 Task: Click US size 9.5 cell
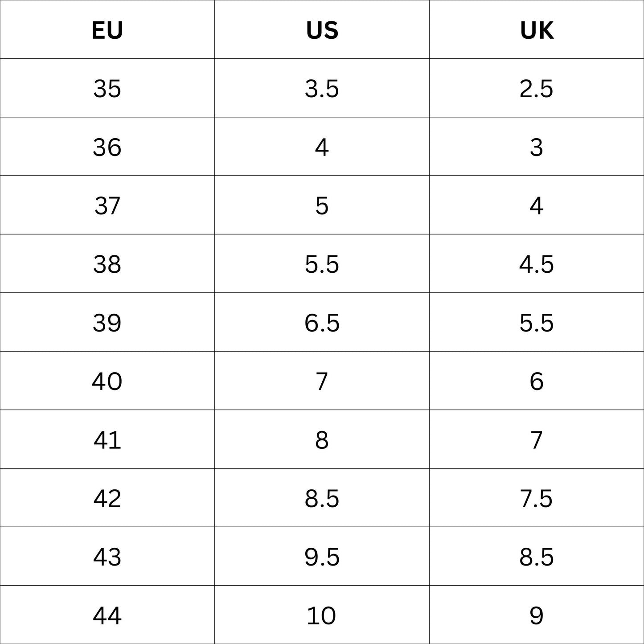[x=322, y=557]
